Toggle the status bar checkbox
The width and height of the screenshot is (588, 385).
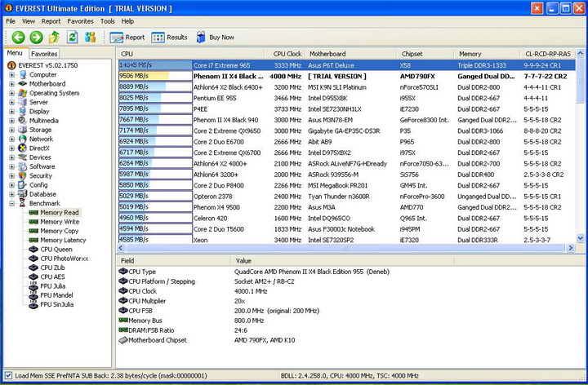click(8, 375)
